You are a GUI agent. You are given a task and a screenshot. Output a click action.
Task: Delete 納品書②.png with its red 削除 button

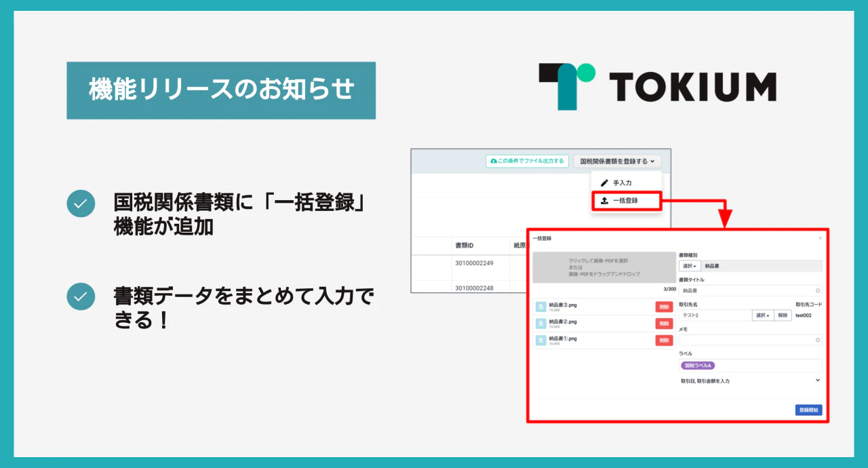coord(664,324)
